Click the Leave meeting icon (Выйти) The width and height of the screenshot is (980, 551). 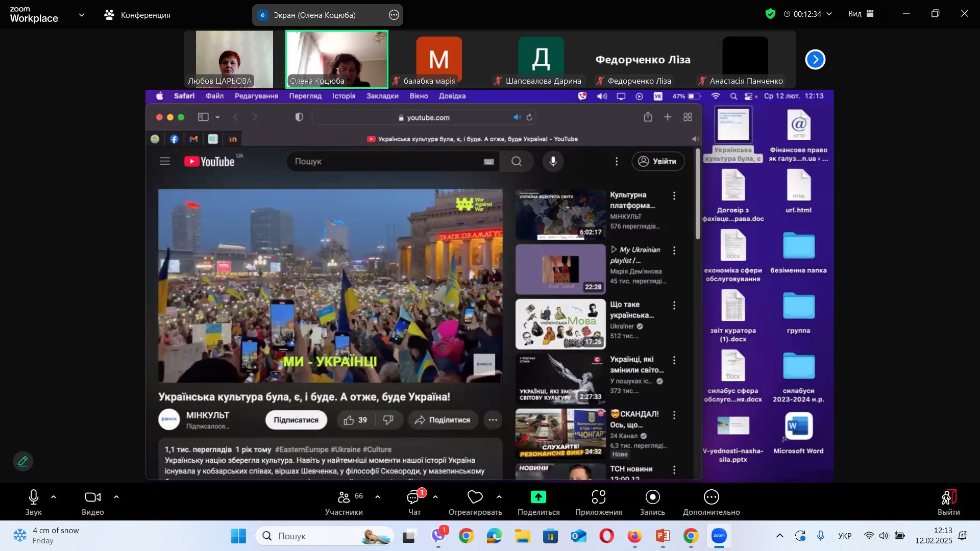[x=948, y=497]
